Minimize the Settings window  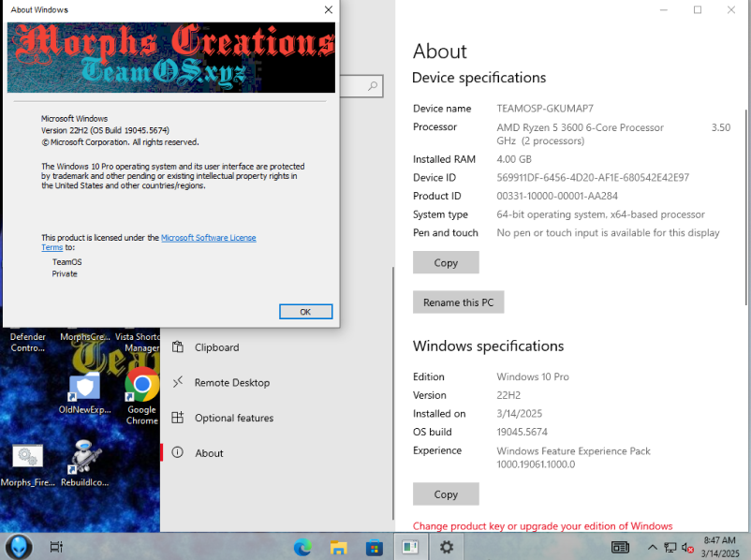click(663, 9)
